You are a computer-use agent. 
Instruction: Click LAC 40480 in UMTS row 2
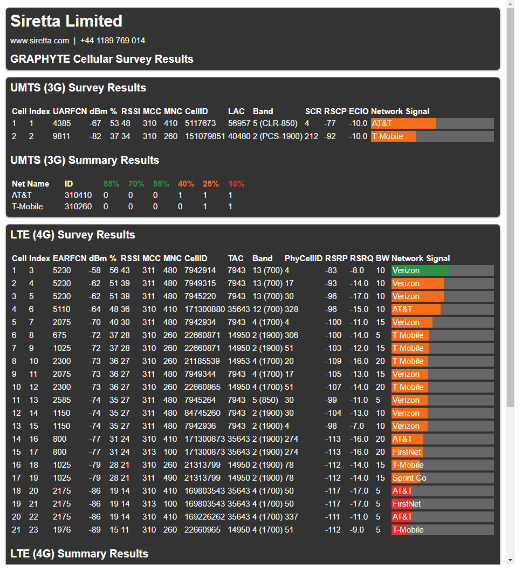239,136
